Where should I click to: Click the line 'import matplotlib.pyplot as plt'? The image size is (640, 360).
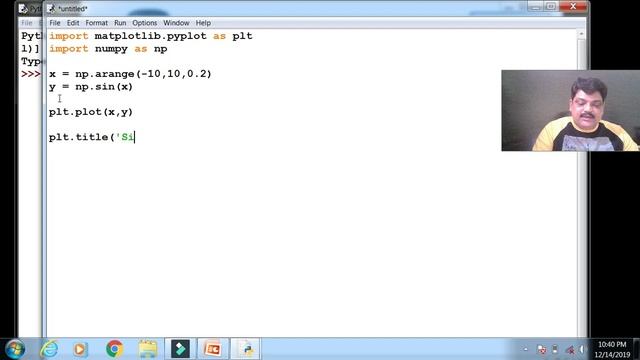pos(151,36)
